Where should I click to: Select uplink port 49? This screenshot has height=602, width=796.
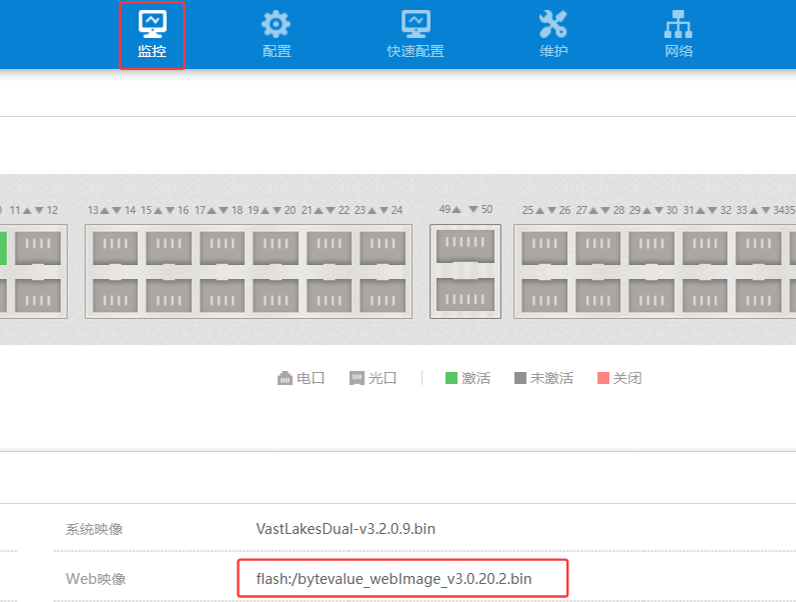point(465,245)
